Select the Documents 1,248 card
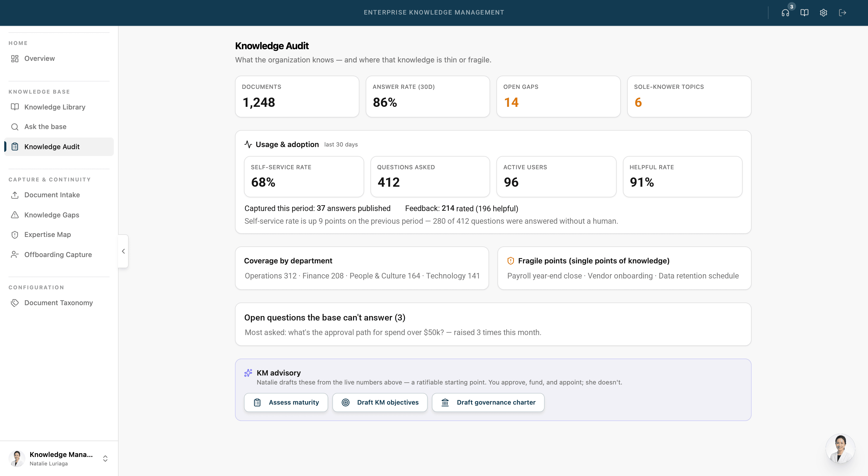868x476 pixels. pos(297,97)
